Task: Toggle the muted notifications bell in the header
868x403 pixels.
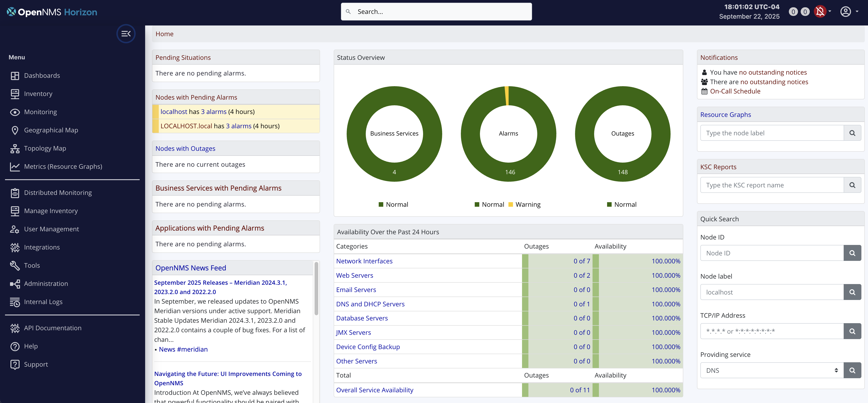Action: pyautogui.click(x=820, y=11)
